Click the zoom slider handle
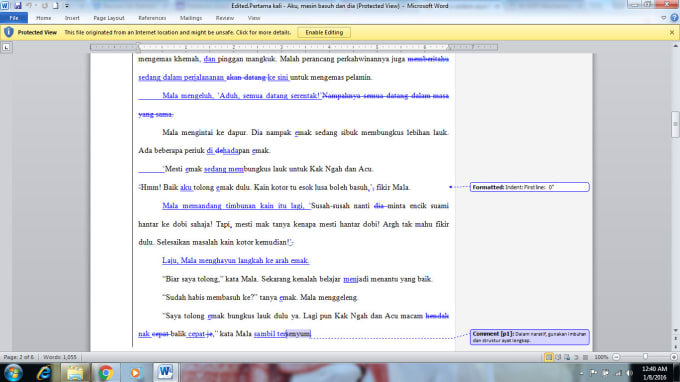 pos(645,357)
